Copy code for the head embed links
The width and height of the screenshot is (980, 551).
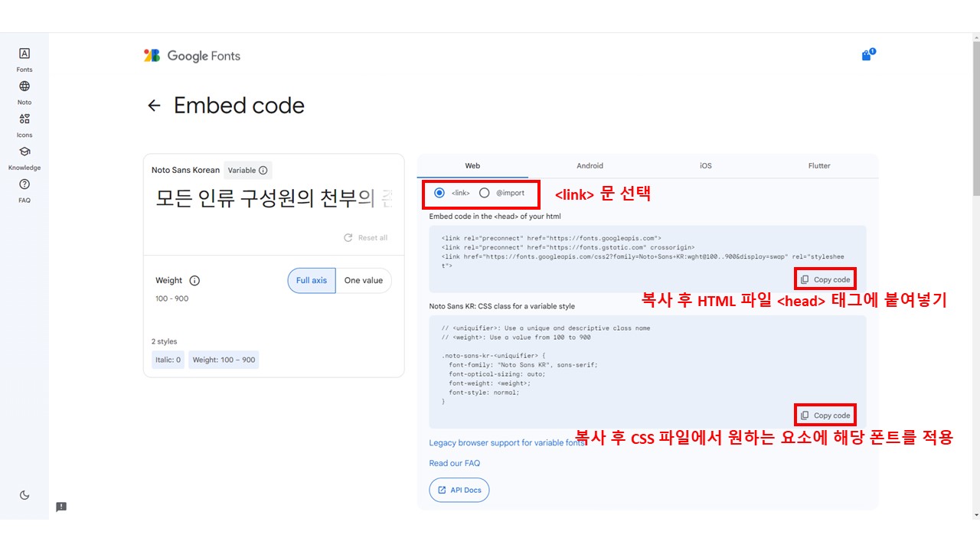point(825,280)
